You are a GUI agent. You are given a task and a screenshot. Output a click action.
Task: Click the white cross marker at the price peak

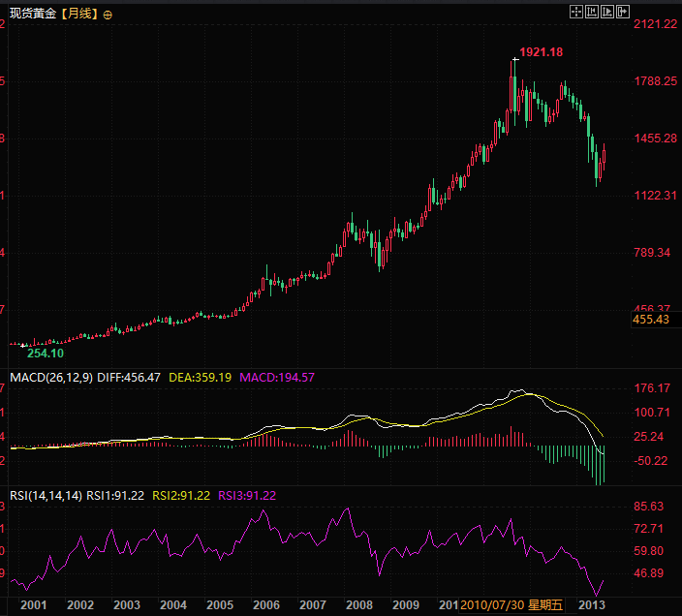coord(515,60)
